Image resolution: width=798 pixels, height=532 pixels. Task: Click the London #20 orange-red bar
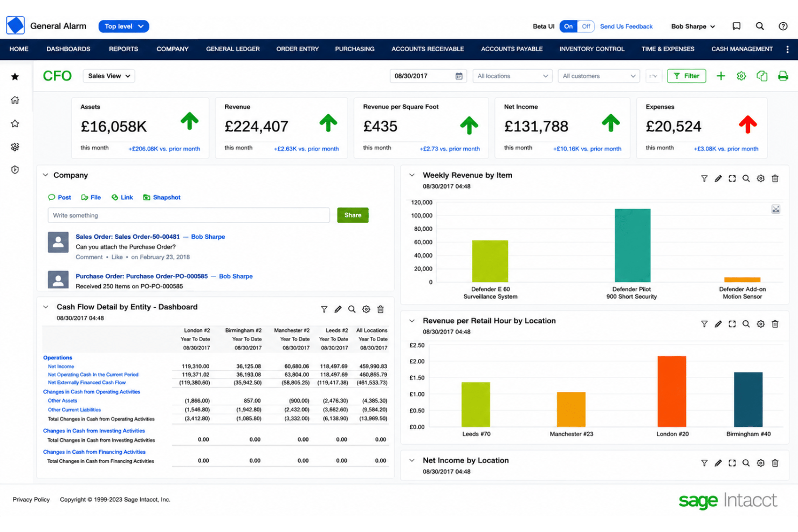click(672, 391)
